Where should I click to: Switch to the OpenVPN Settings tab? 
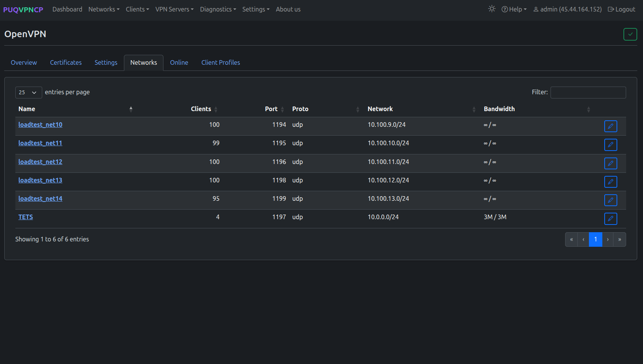(x=106, y=62)
